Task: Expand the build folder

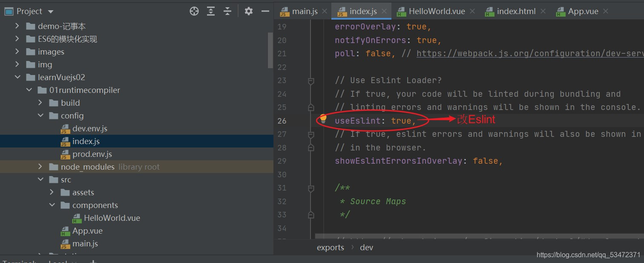Action: 40,103
